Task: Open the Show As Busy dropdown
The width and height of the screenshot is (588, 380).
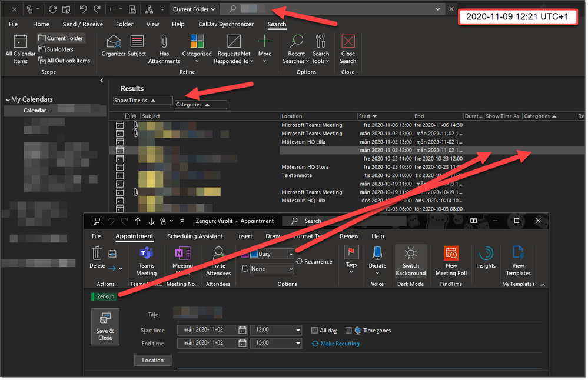Action: (x=291, y=254)
